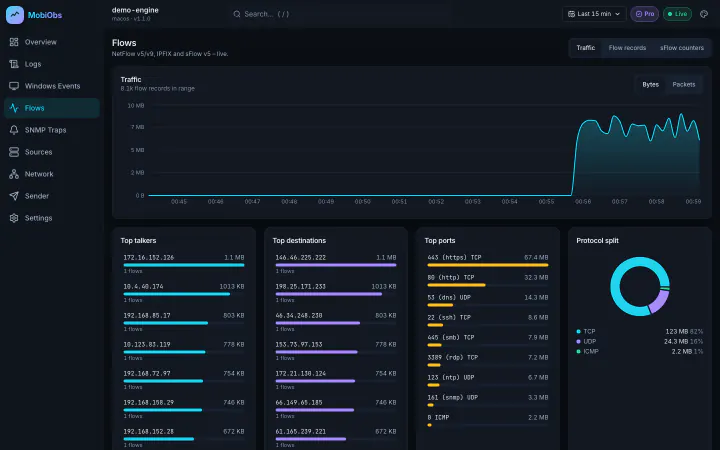The image size is (720, 450).
Task: Open the Network topology icon
Action: click(14, 174)
